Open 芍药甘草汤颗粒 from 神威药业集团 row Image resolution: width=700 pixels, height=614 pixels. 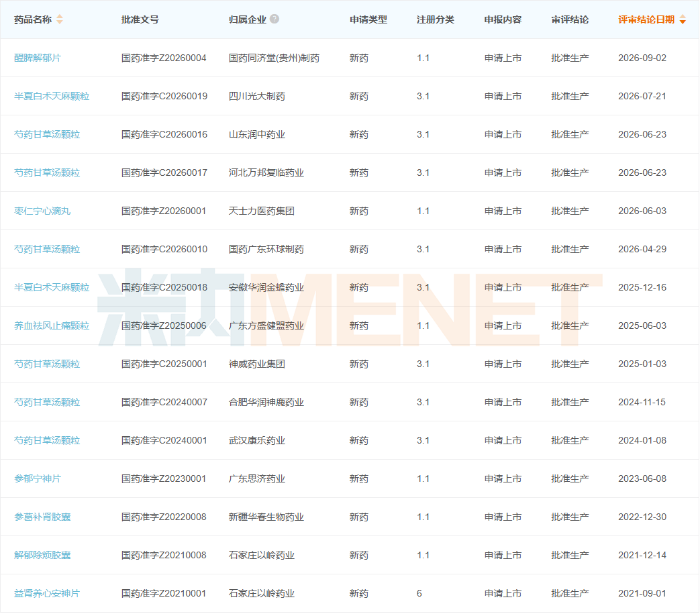[x=47, y=364]
